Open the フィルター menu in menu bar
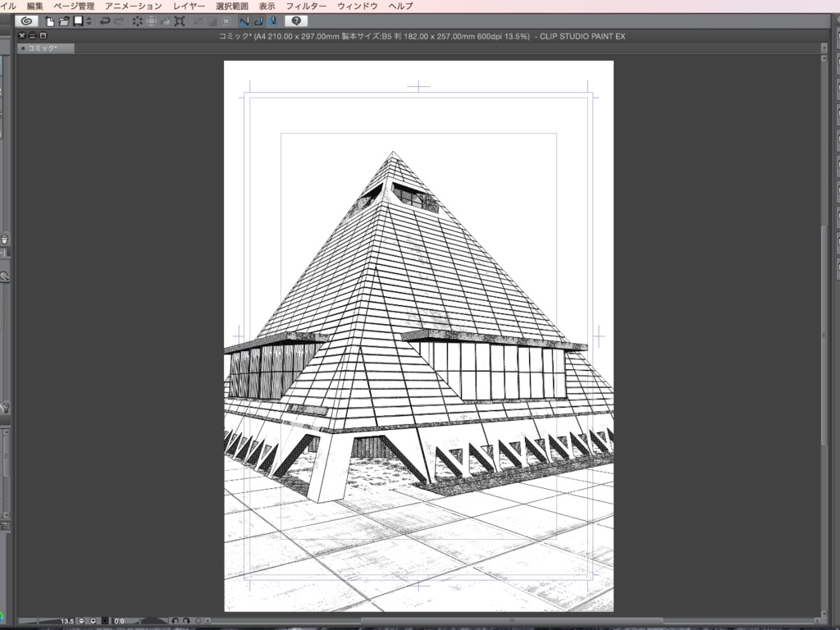 coord(304,5)
